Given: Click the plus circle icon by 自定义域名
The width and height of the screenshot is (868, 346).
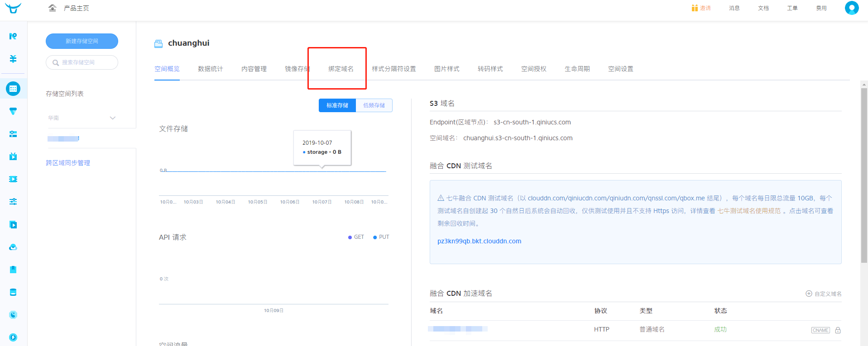Looking at the screenshot, I should (x=809, y=294).
